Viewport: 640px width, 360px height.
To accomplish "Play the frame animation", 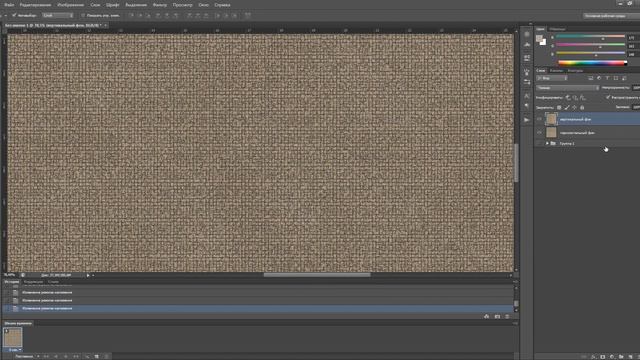I will click(x=66, y=356).
